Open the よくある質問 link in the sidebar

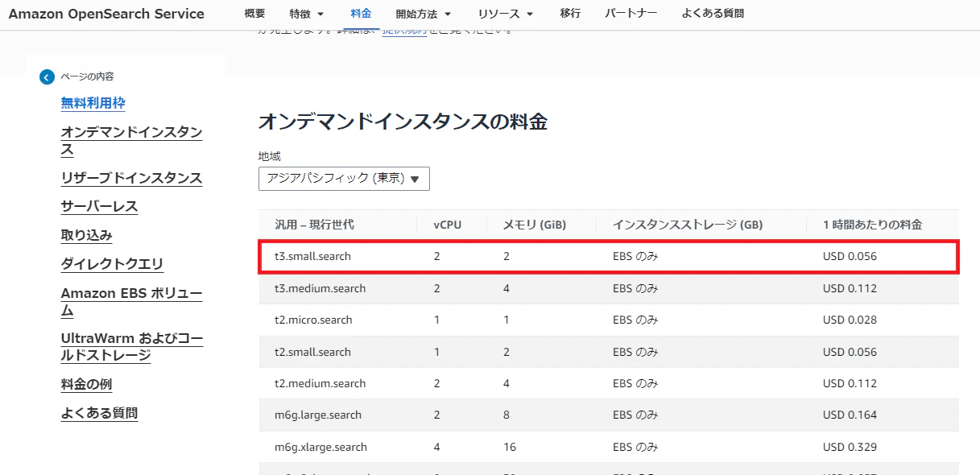(100, 413)
